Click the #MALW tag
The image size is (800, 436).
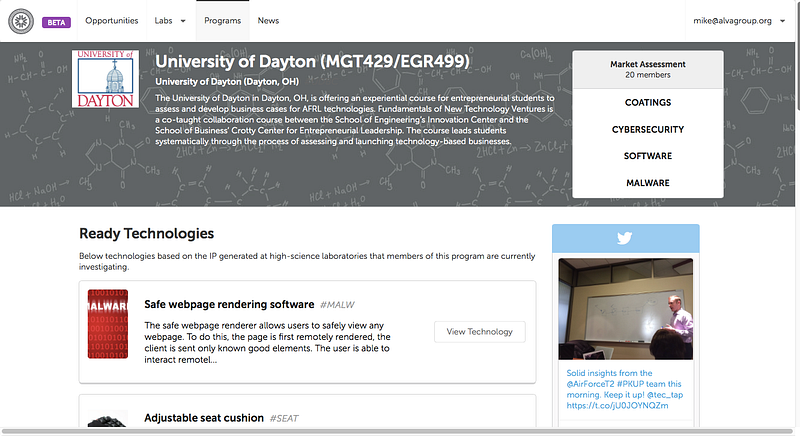coord(337,305)
